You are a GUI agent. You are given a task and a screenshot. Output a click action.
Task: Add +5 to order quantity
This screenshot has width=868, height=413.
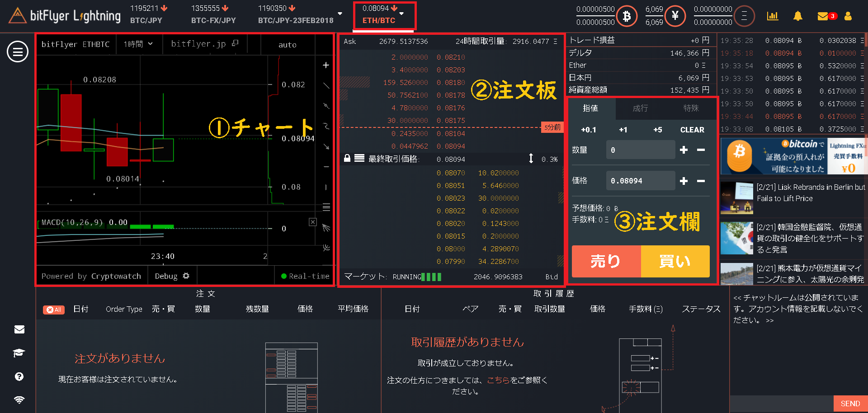(658, 130)
